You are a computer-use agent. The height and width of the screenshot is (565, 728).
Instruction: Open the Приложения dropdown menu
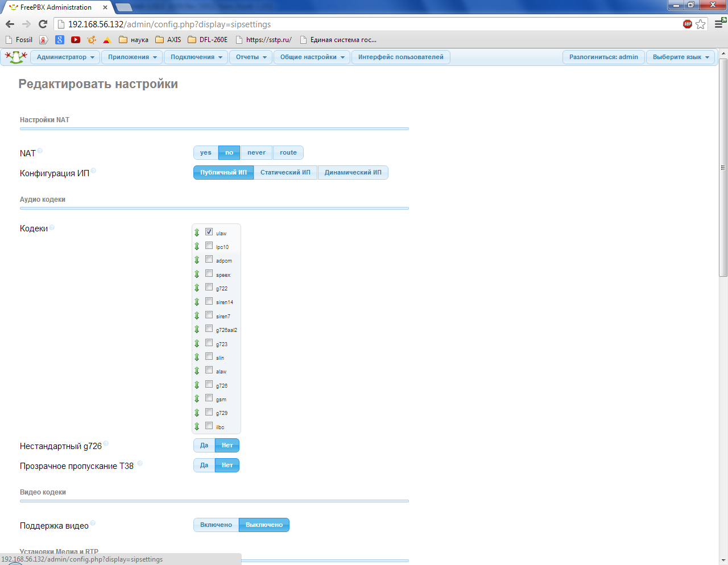pyautogui.click(x=132, y=57)
